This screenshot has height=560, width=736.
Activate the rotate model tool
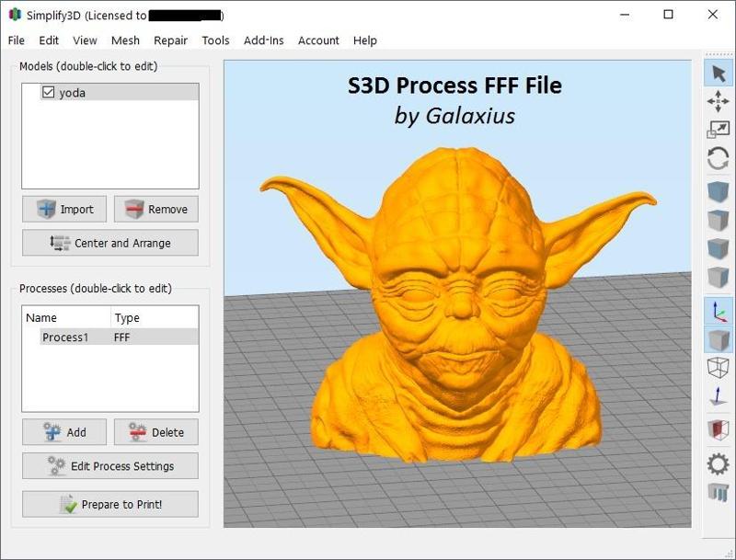tap(719, 158)
